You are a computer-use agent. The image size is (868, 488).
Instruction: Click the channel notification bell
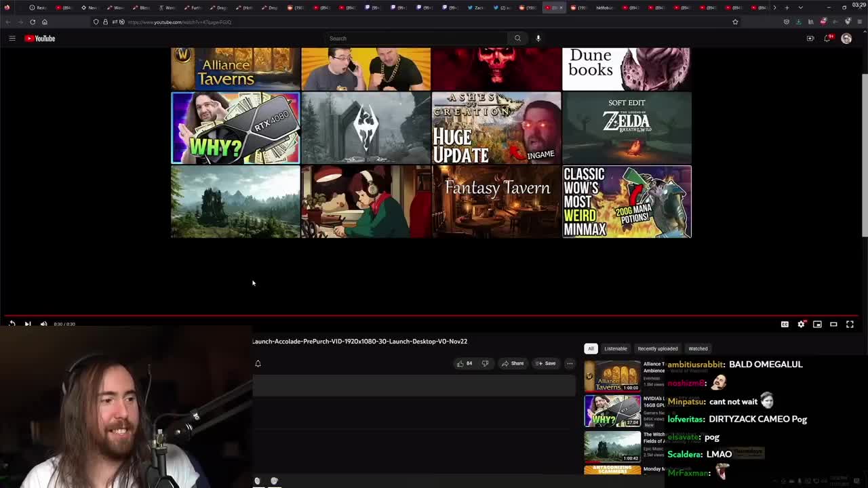click(x=258, y=363)
